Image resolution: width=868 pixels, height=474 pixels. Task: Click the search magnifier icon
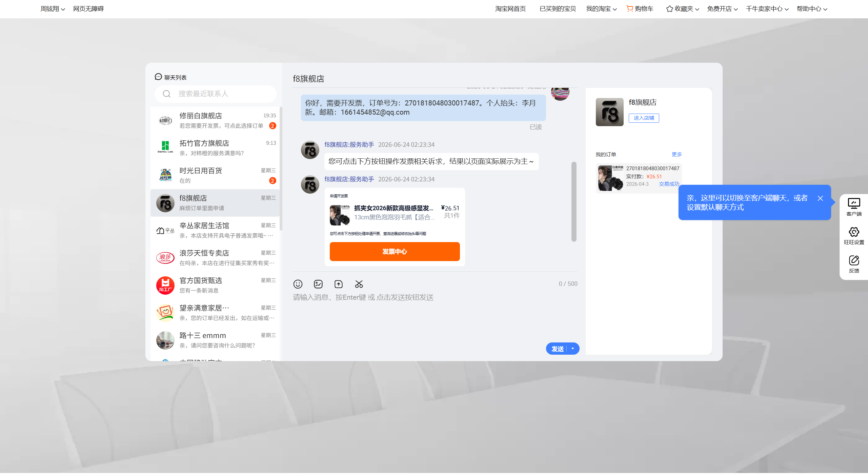[166, 94]
